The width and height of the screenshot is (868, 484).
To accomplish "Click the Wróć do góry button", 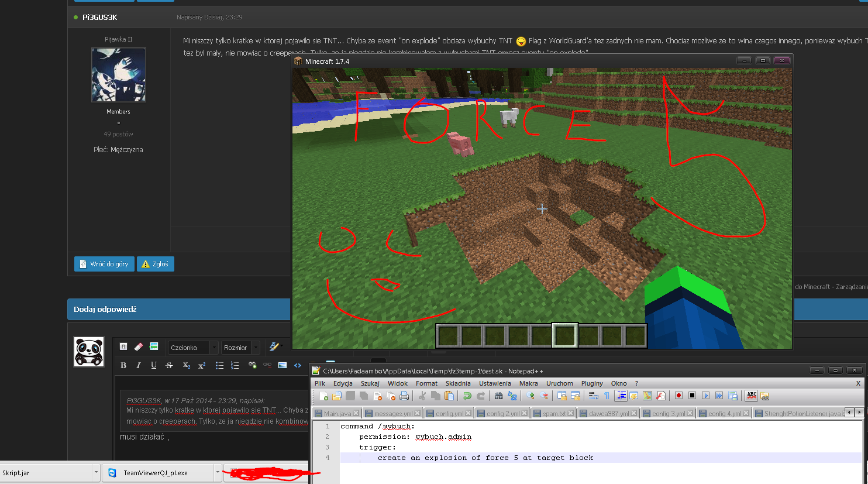I will click(x=104, y=264).
